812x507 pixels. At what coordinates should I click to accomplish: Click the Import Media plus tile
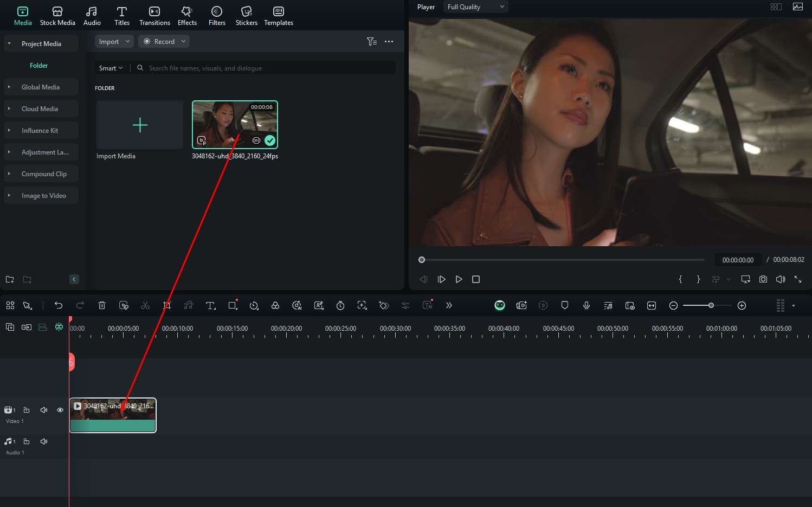pos(140,125)
